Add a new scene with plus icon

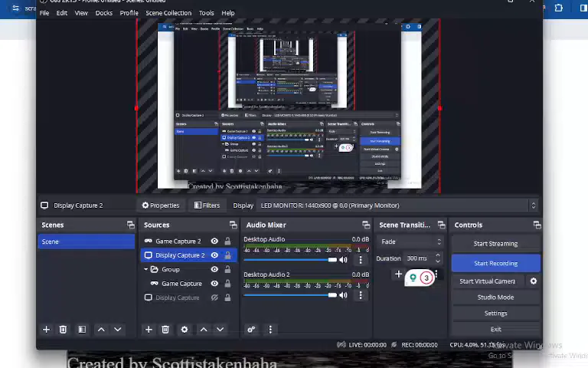click(x=46, y=330)
